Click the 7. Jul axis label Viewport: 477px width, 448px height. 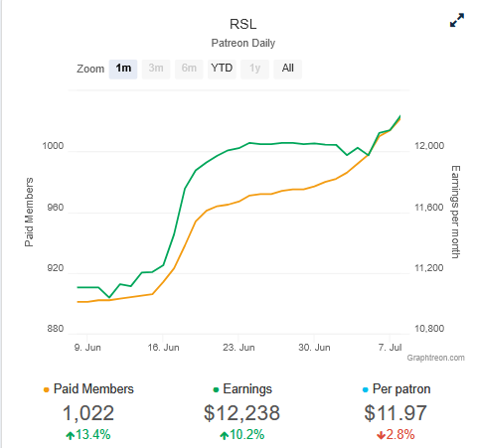pos(390,348)
